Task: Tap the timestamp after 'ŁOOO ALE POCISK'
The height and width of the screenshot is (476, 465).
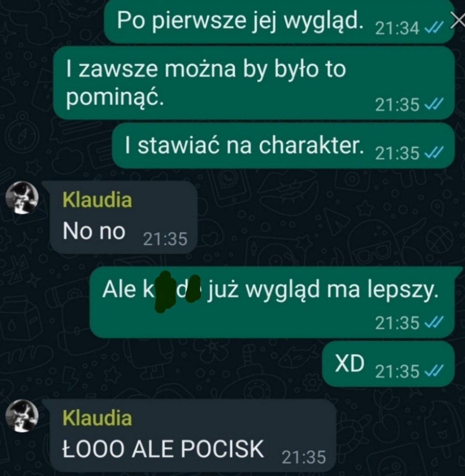Action: point(304,457)
